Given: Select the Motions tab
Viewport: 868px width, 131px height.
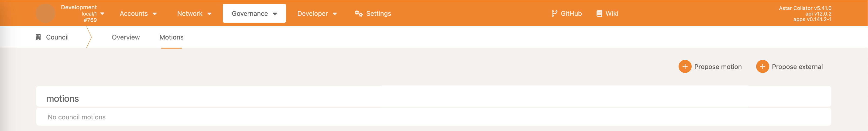Looking at the screenshot, I should coord(171,37).
